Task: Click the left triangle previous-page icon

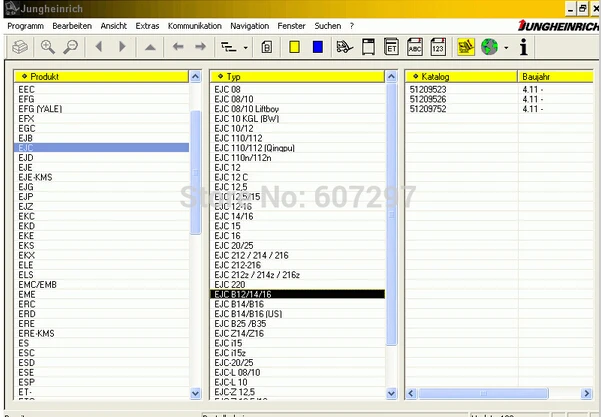Action: [99, 47]
